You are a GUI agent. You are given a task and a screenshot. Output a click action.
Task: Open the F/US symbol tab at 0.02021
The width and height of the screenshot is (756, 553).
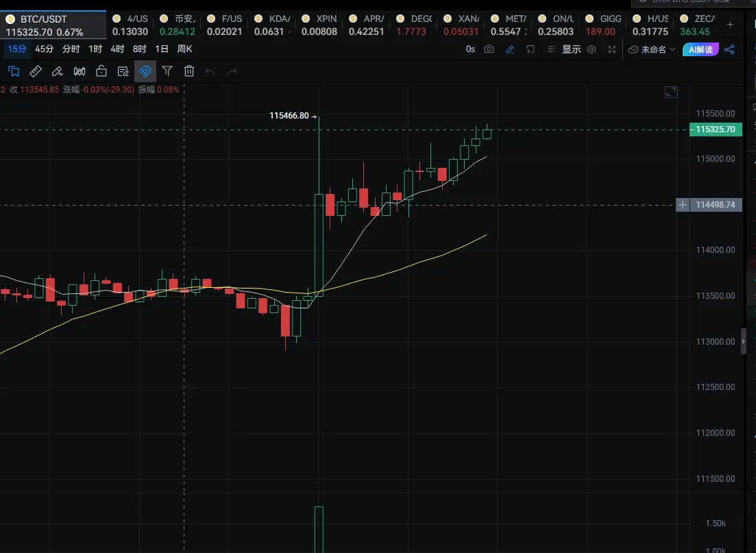[x=225, y=25]
